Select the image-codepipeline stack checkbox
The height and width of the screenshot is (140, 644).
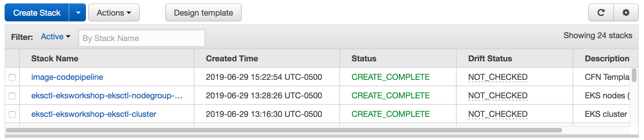(12, 77)
